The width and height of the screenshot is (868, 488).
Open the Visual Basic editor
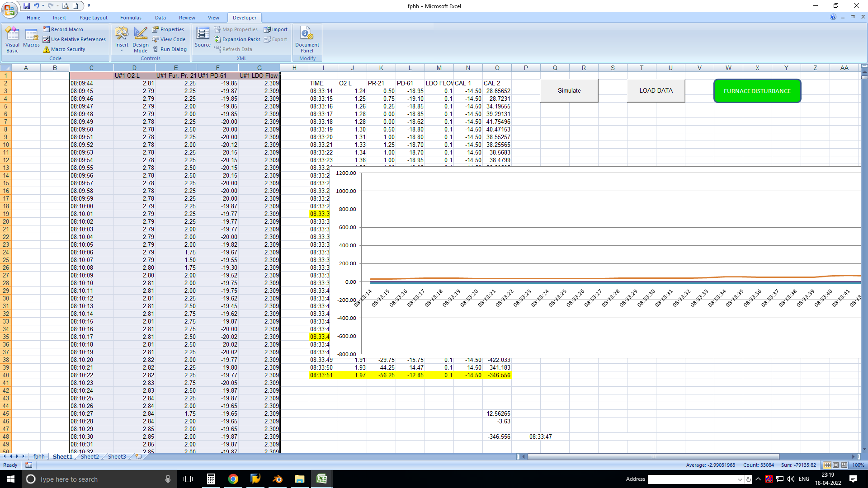point(12,40)
